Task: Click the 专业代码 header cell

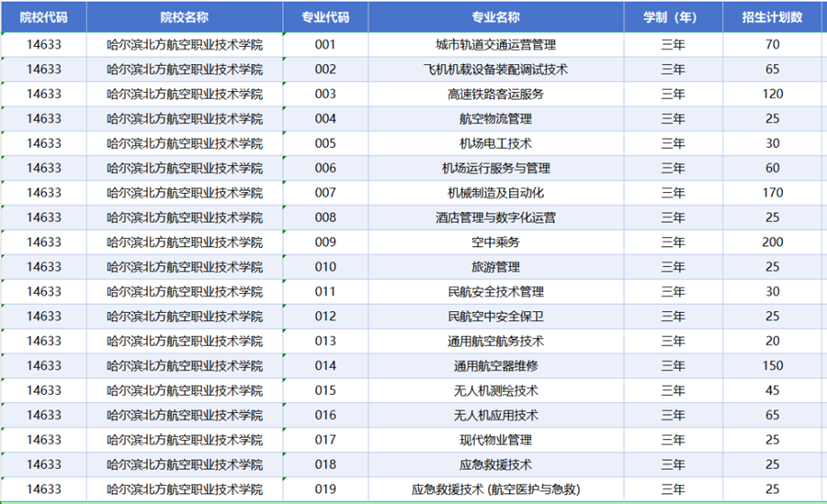Action: click(325, 17)
